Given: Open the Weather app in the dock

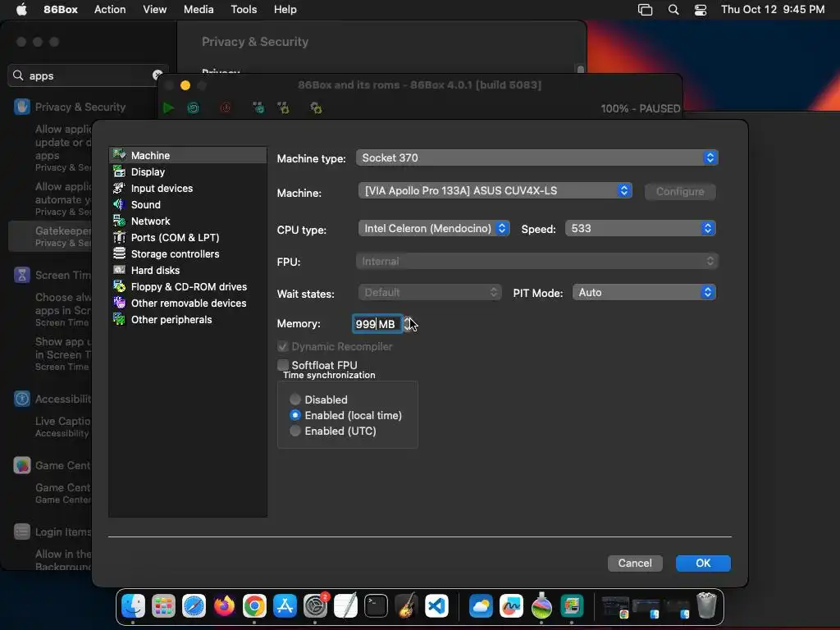Looking at the screenshot, I should click(481, 606).
